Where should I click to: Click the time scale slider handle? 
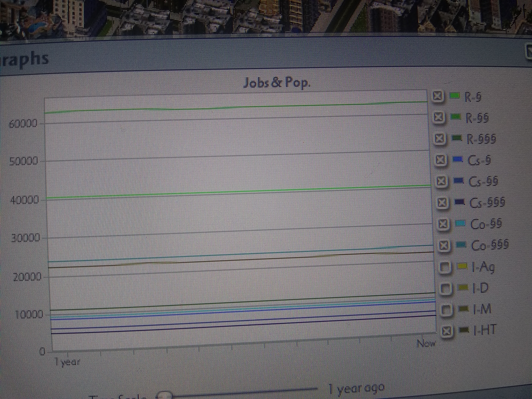[164, 395]
